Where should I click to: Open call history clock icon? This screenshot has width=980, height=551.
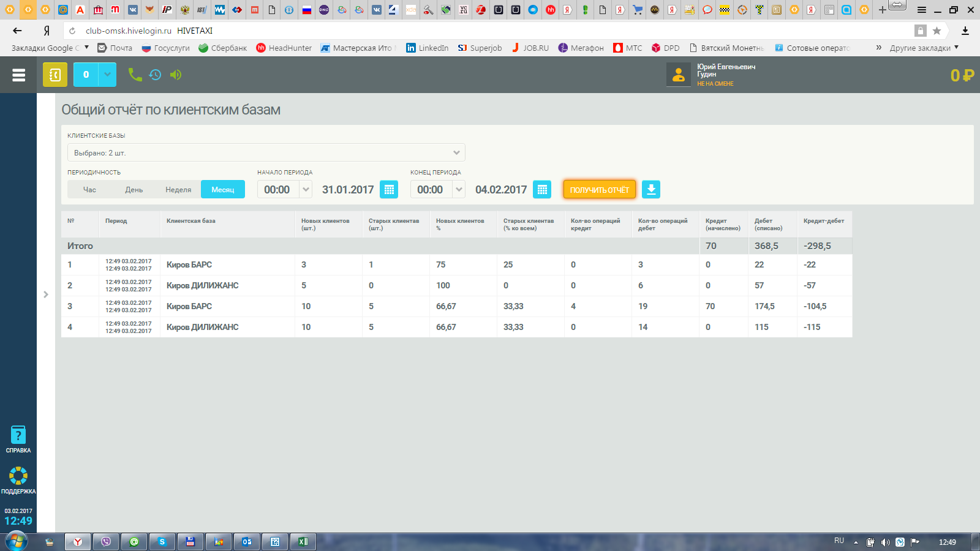pos(156,75)
